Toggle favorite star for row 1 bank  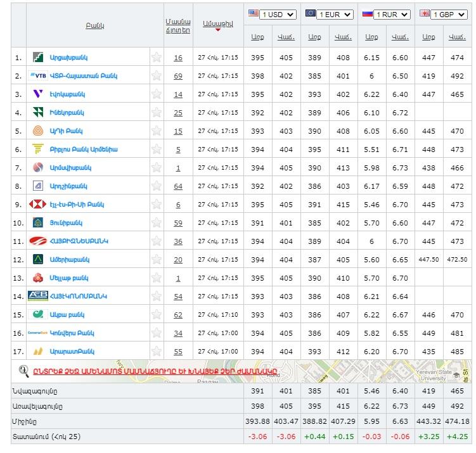(x=157, y=58)
